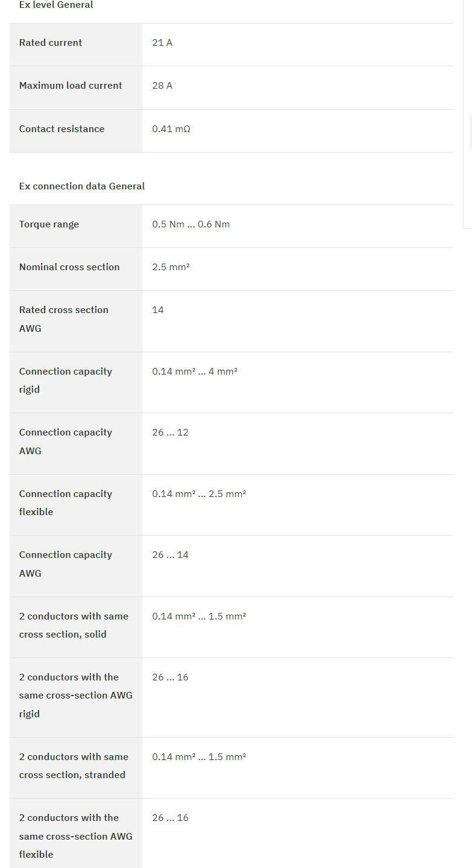Screen dimensions: 472x868
Task: Click the Ex connection data General heading
Action: tap(82, 186)
